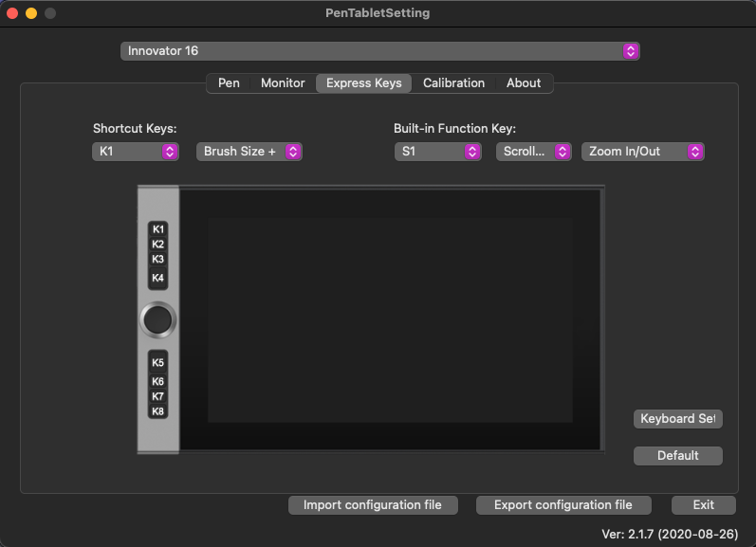Click the round dial on tablet image
This screenshot has height=547, width=756.
157,319
